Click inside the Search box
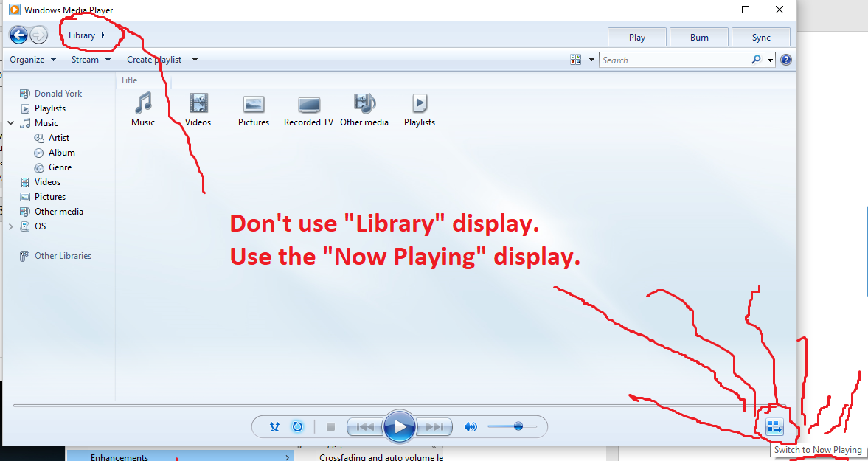Viewport: 868px width, 461px height. point(674,60)
